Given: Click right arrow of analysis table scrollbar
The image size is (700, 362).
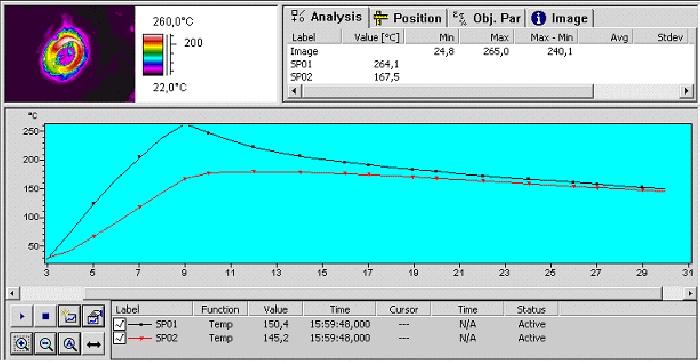Looking at the screenshot, I should (x=687, y=91).
